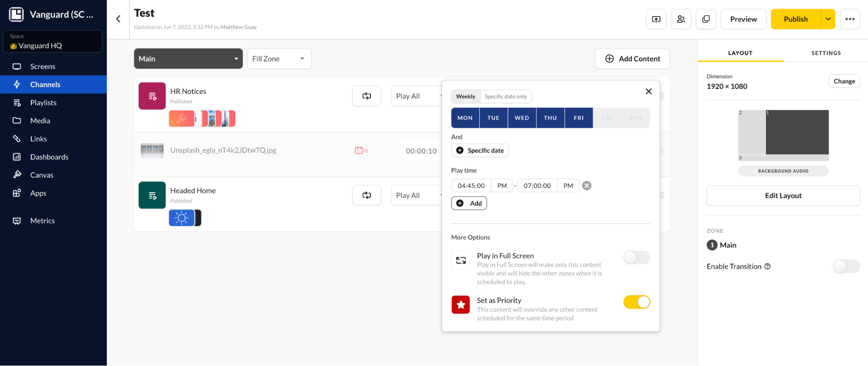Click the Edit Layout button
This screenshot has height=366, width=868.
tap(783, 196)
